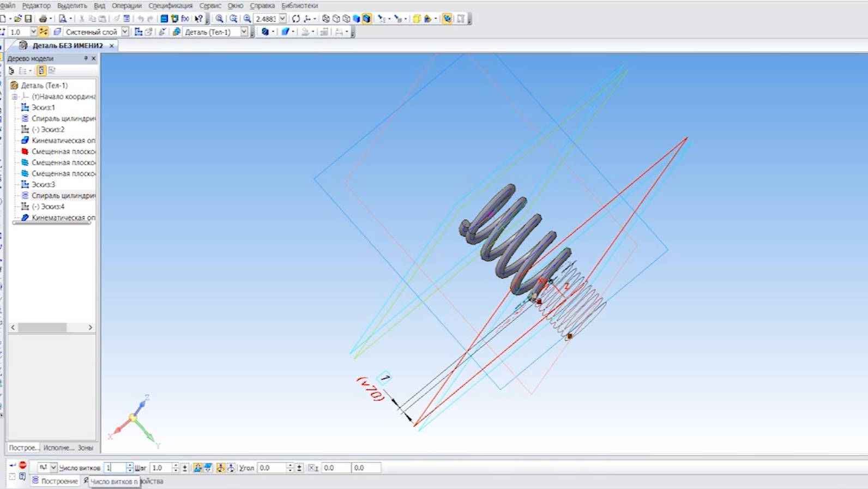Select the Построе... tab under model tree
The image size is (868, 489).
click(24, 448)
